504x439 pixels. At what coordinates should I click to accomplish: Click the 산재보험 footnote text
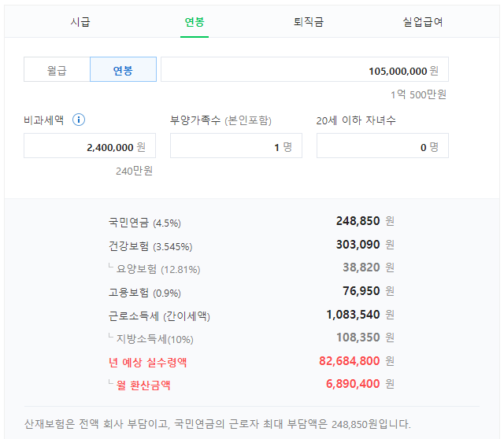(x=217, y=424)
